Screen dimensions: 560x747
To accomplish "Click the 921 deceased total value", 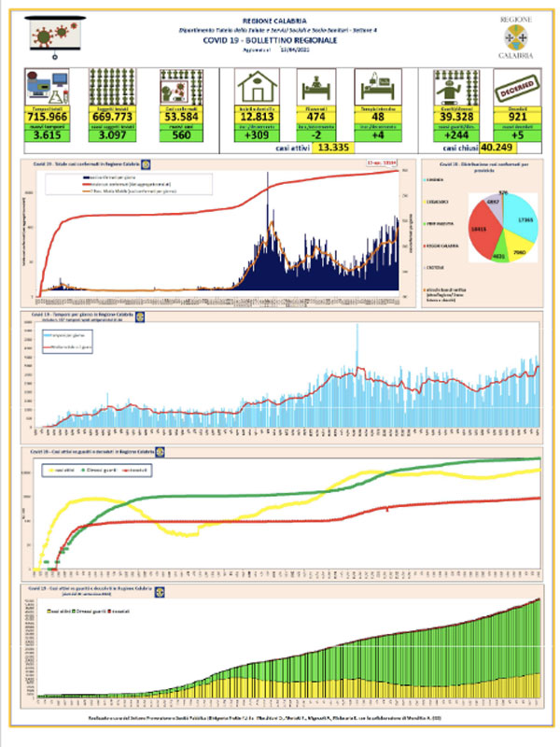I will click(517, 118).
